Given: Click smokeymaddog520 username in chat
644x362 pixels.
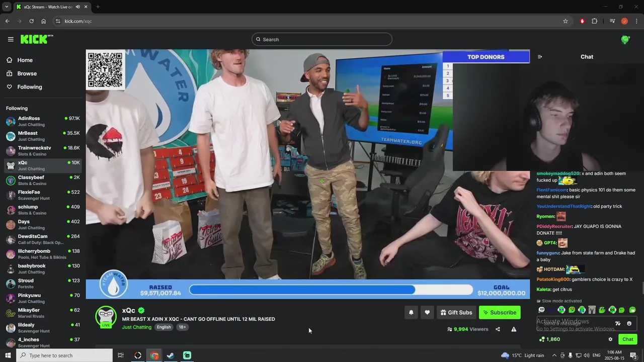Looking at the screenshot, I should point(558,173).
